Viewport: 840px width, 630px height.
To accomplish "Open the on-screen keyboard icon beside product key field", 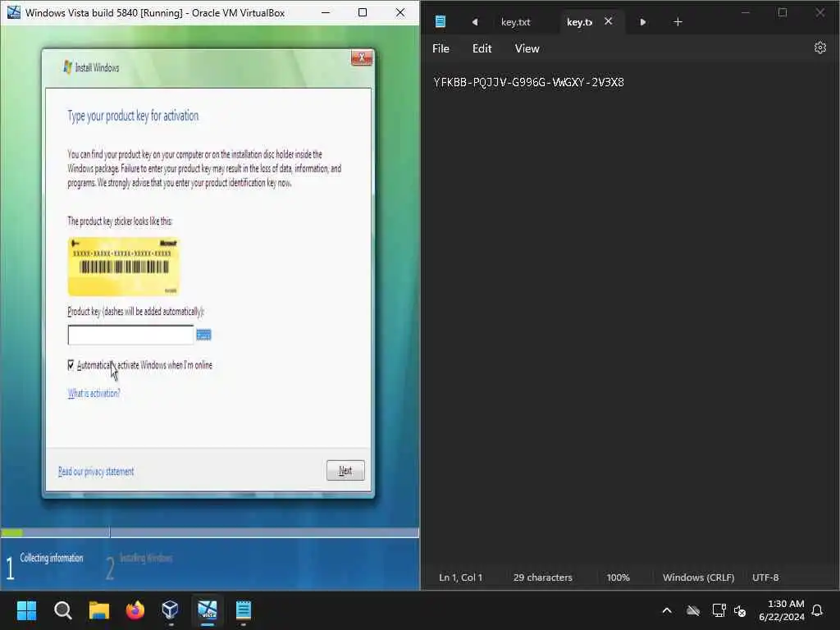I will pyautogui.click(x=203, y=335).
